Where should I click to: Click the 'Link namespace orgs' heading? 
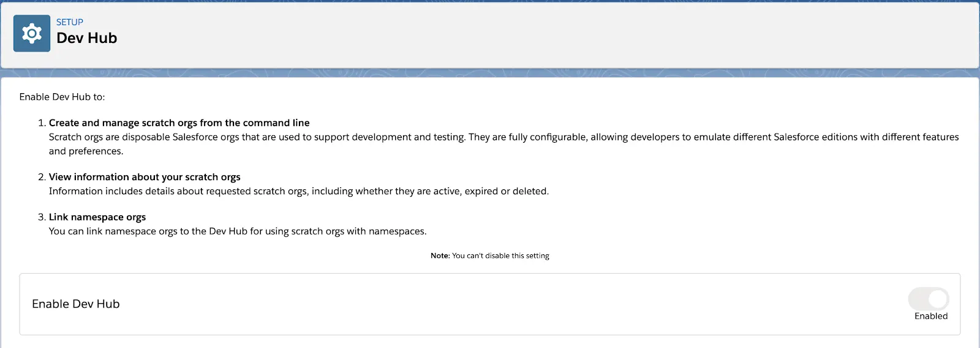(x=97, y=217)
